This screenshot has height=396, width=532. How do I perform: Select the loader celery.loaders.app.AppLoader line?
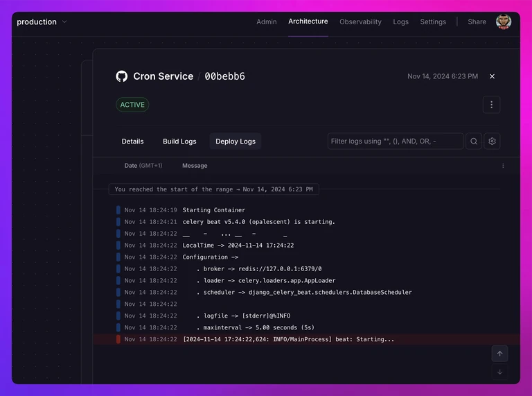pos(307,280)
